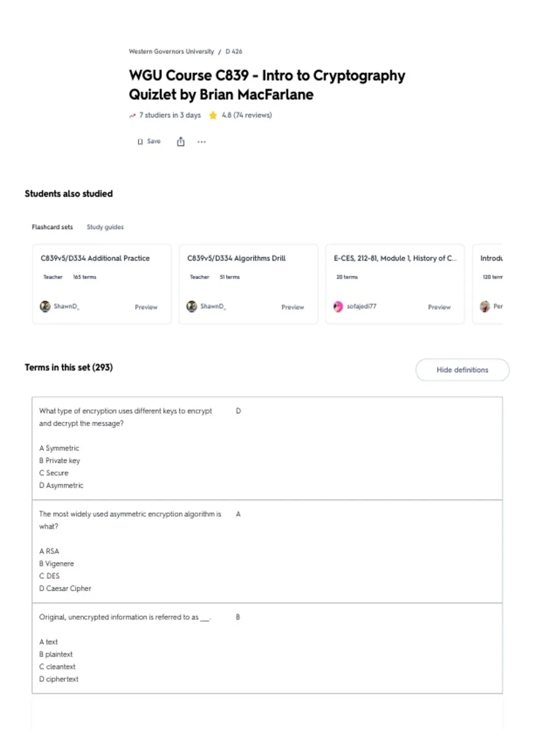The image size is (534, 756).
Task: Preview the C839v5/D334 Additional Practice set
Action: tap(146, 307)
